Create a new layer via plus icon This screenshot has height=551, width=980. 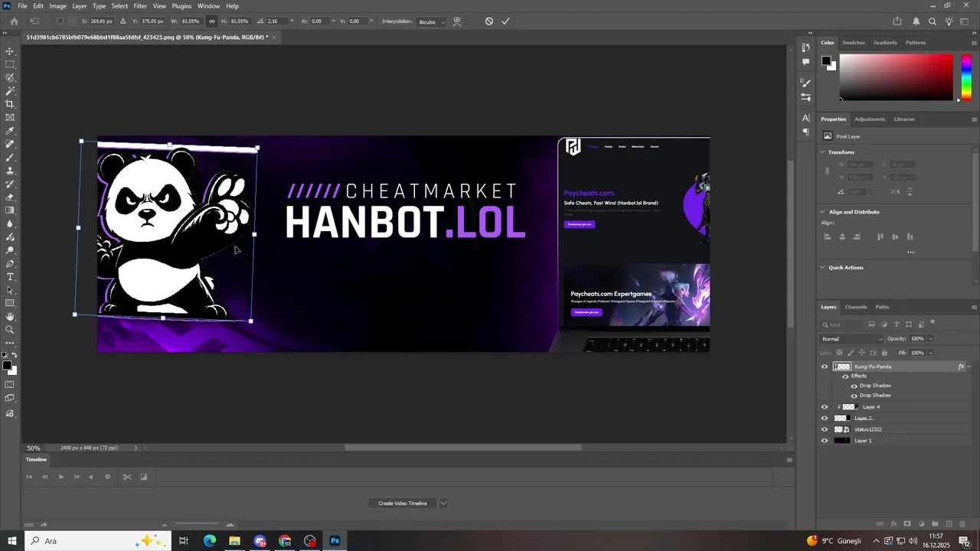click(949, 524)
